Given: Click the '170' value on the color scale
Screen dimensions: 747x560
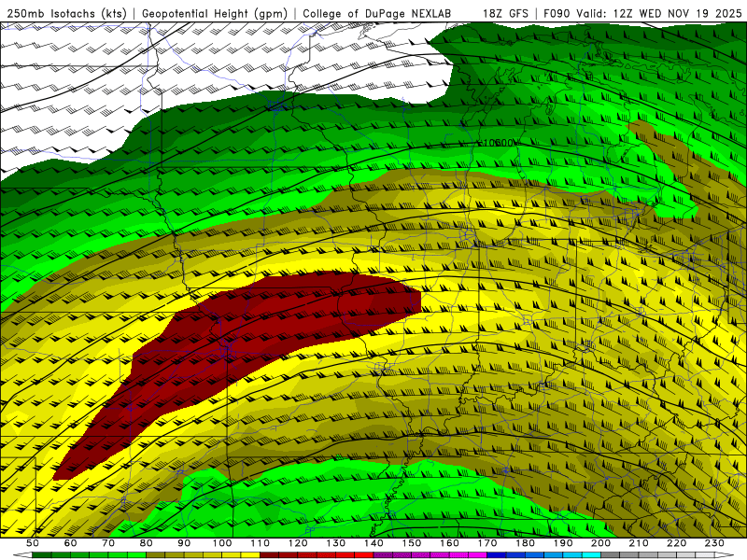Looking at the screenshot, I should click(x=487, y=543).
